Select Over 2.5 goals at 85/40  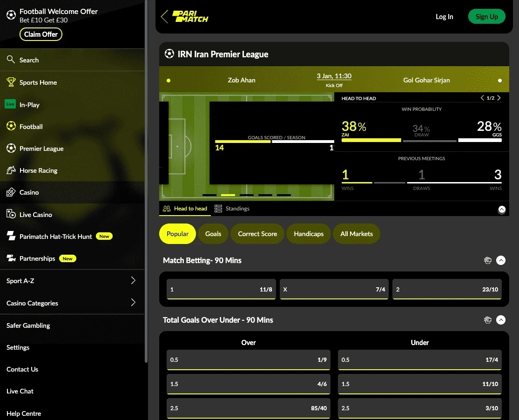[249, 408]
